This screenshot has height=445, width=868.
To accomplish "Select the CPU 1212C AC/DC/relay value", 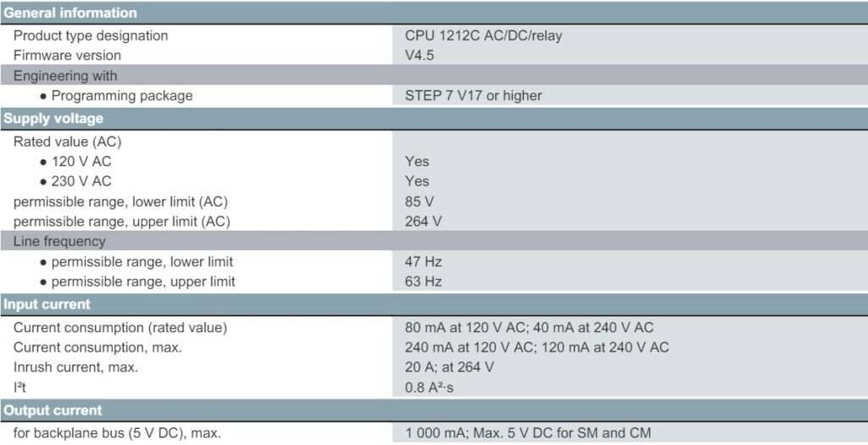I will (x=483, y=36).
